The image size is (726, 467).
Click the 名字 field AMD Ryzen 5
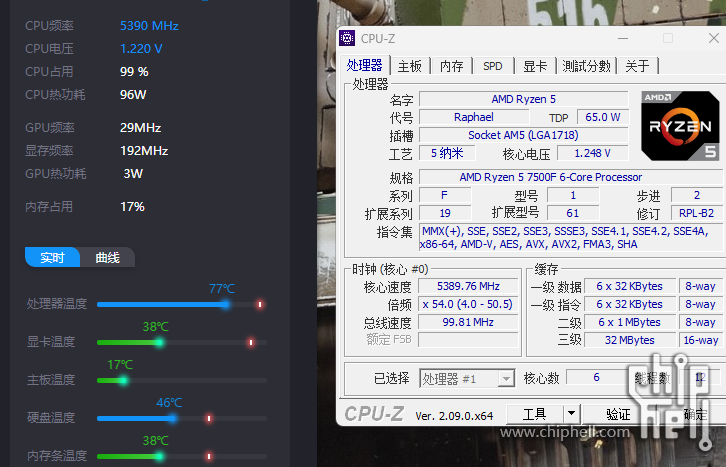click(523, 99)
